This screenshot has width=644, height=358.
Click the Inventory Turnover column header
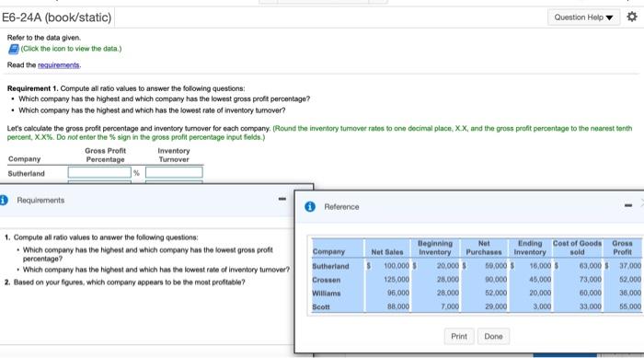[174, 155]
